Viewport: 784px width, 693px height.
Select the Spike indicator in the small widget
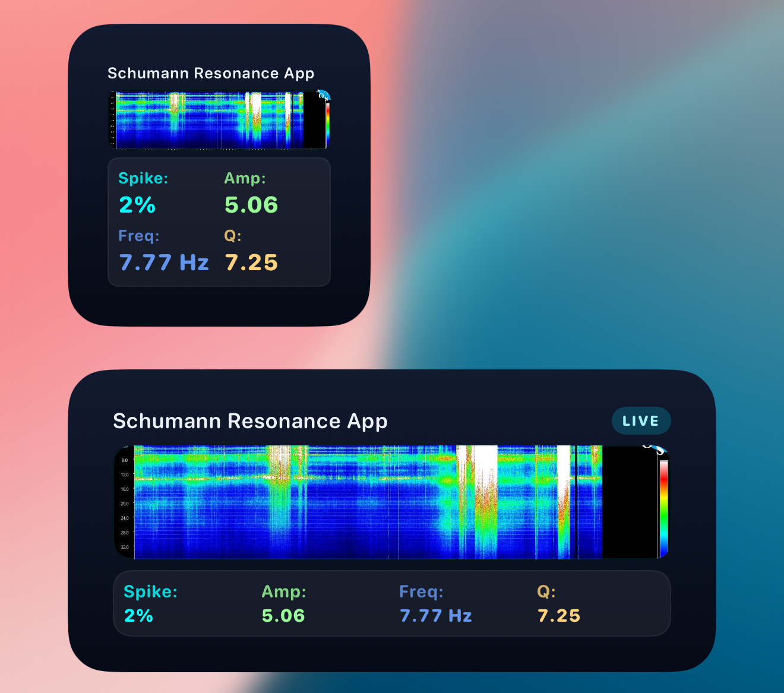[143, 178]
